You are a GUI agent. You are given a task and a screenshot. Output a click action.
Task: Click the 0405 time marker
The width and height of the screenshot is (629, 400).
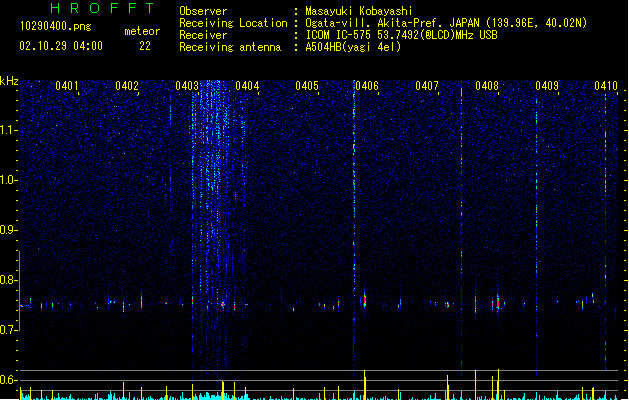(x=307, y=86)
